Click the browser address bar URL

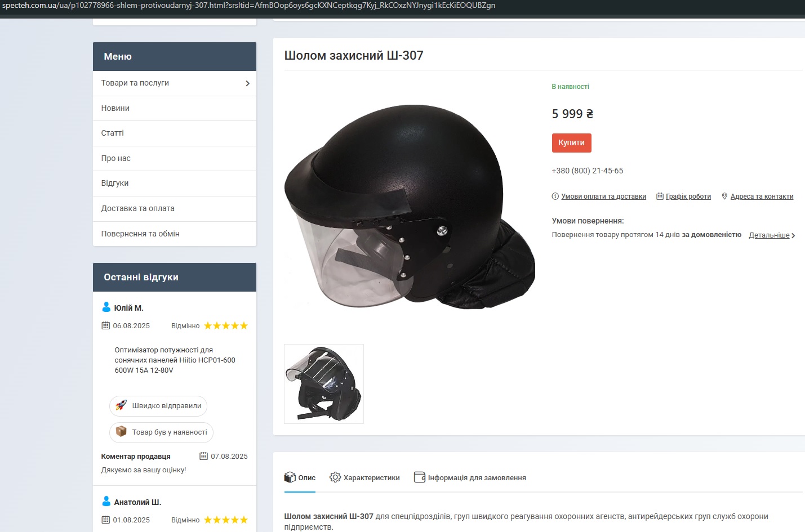[x=249, y=6]
